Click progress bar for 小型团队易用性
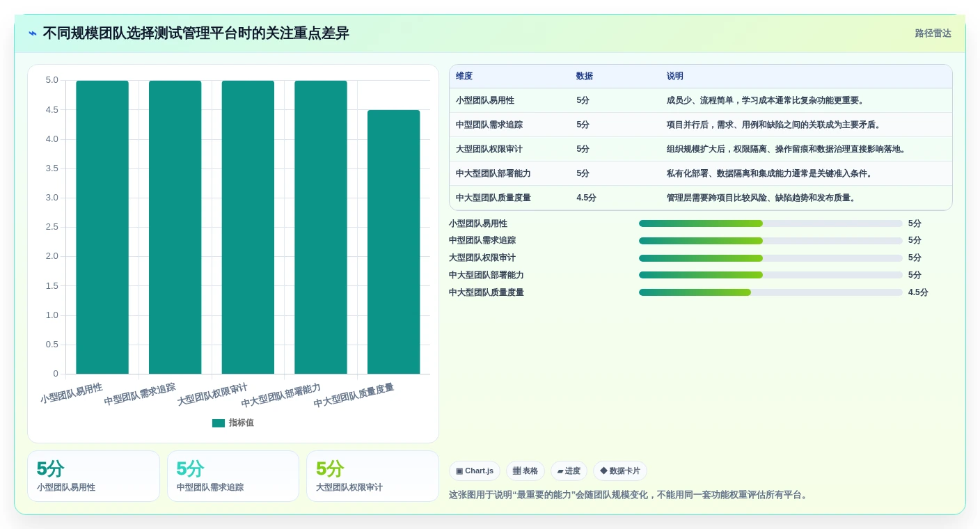Viewport: 980px width, 529px height. pos(770,223)
